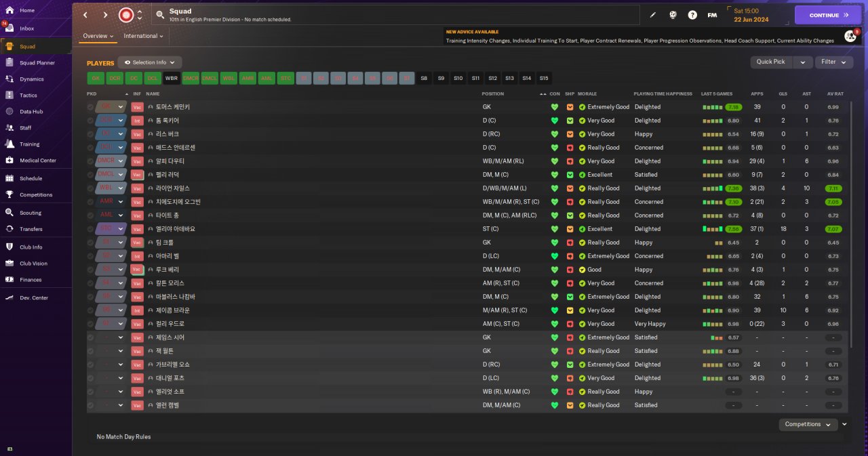868x456 pixels.
Task: Click the Quick Pick button
Action: pyautogui.click(x=771, y=62)
